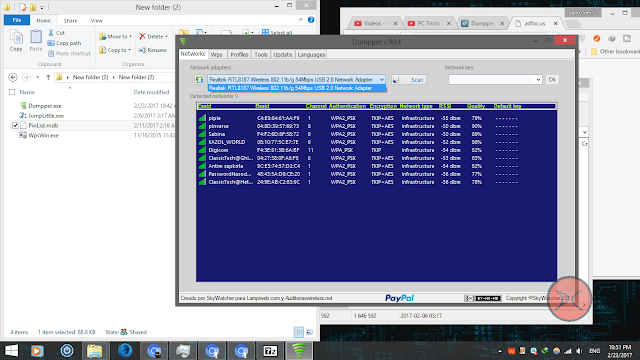Switch Explorer to large icons view
640x360 pixels.
pyautogui.click(x=309, y=332)
